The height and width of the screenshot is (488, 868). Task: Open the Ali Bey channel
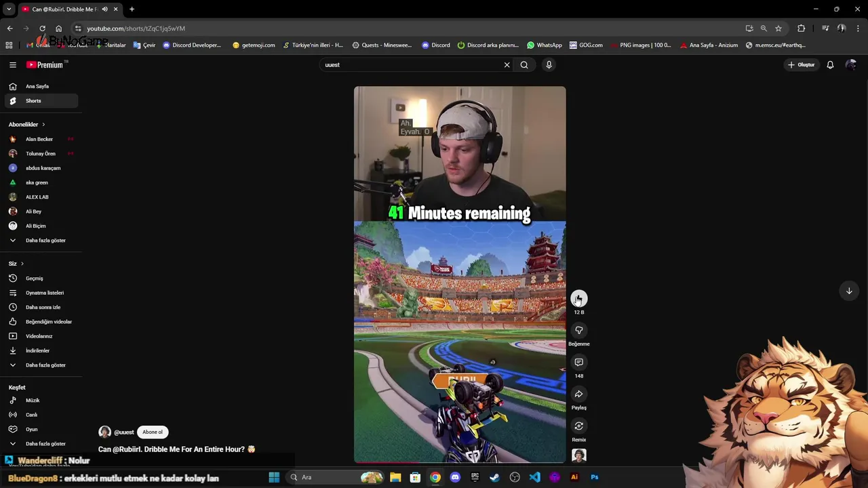41,211
